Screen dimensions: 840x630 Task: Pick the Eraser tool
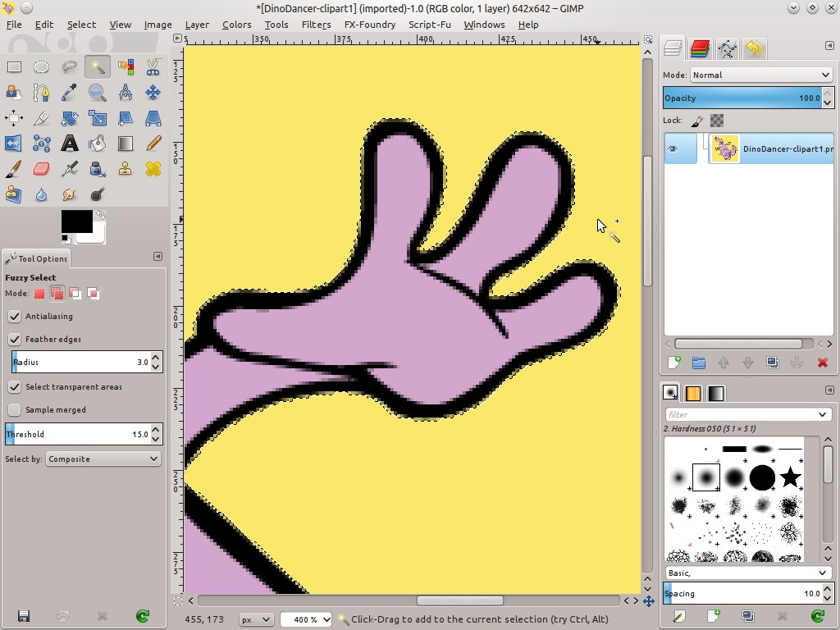(x=42, y=168)
